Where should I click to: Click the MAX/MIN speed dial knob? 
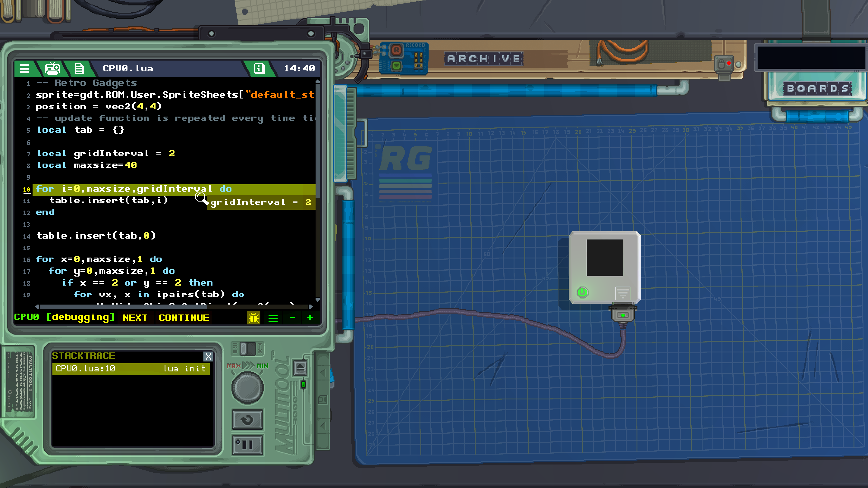coord(248,388)
